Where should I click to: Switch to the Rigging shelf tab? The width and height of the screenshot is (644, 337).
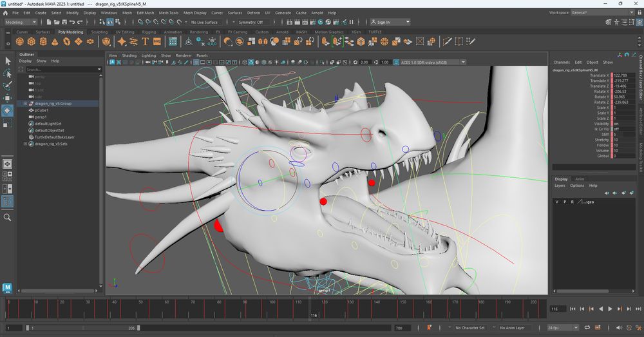(149, 32)
